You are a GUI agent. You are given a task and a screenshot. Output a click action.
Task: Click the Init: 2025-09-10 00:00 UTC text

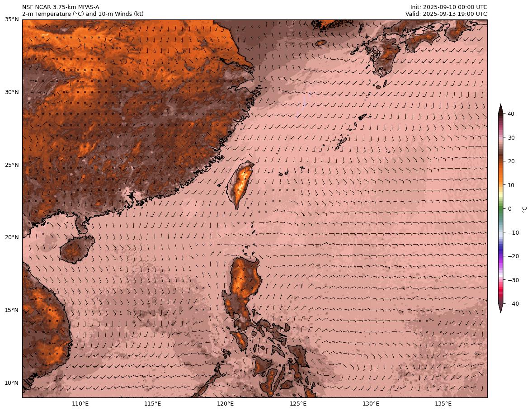pos(448,7)
